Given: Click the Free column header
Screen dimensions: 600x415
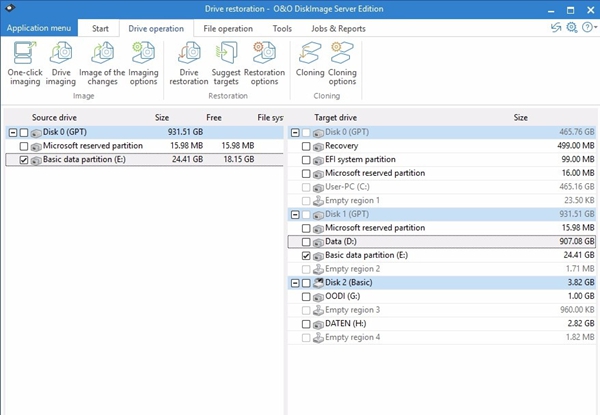Looking at the screenshot, I should (214, 117).
